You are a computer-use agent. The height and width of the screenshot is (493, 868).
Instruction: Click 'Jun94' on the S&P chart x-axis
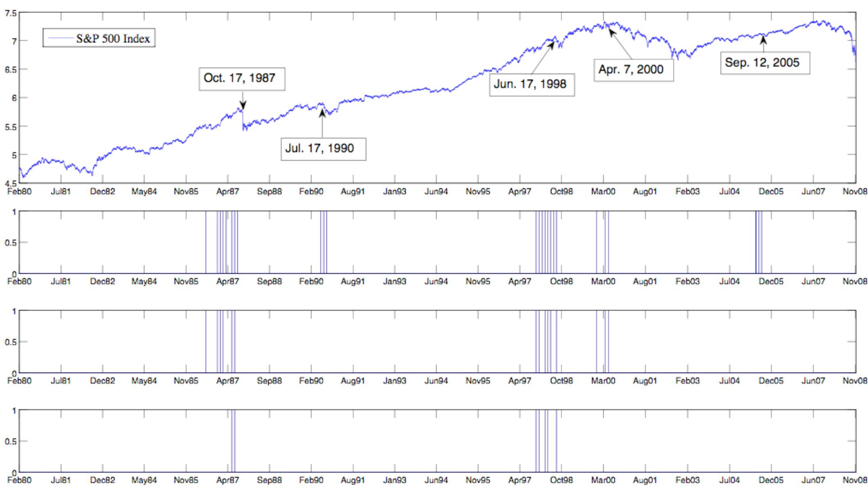pyautogui.click(x=436, y=192)
